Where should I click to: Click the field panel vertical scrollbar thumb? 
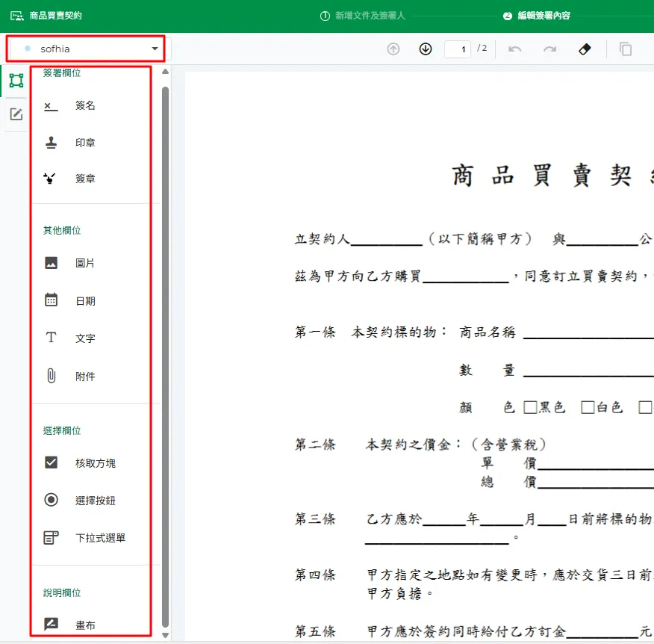tap(165, 357)
